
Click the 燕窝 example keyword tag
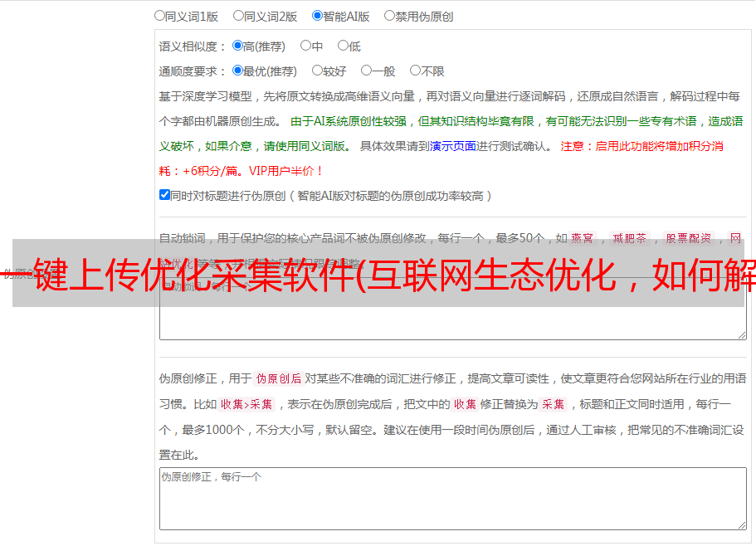[x=582, y=238]
